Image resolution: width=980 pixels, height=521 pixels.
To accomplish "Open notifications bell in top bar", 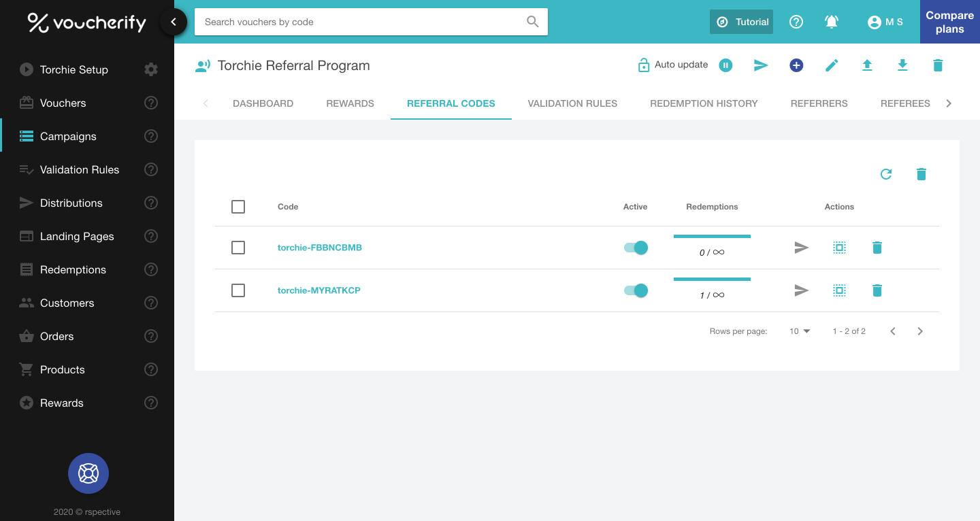I will [x=832, y=22].
